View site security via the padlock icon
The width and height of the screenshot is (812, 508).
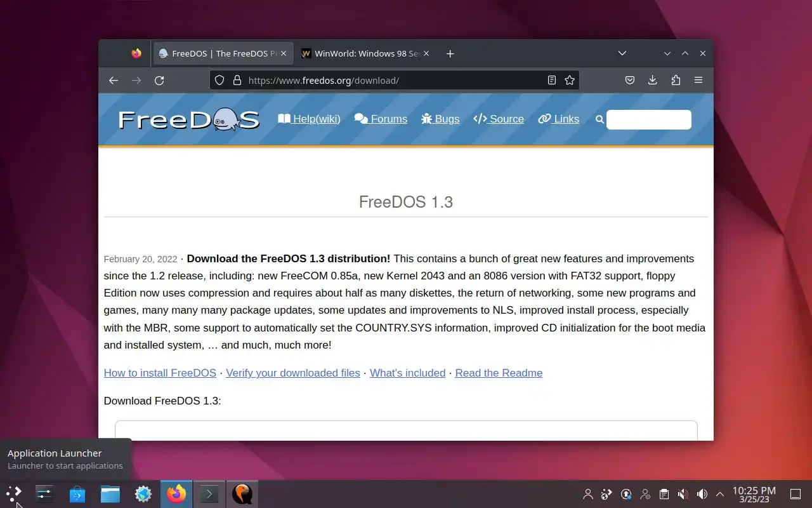(x=237, y=80)
